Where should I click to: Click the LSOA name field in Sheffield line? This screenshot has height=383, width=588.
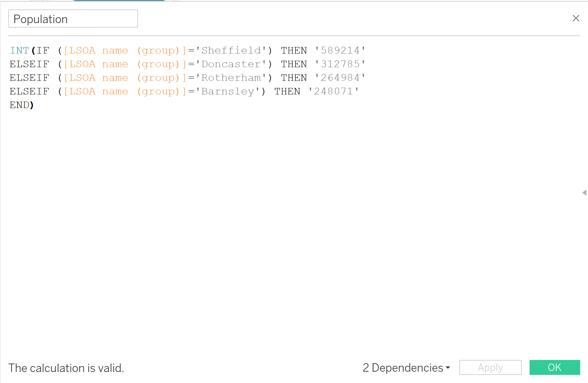pyautogui.click(x=125, y=50)
